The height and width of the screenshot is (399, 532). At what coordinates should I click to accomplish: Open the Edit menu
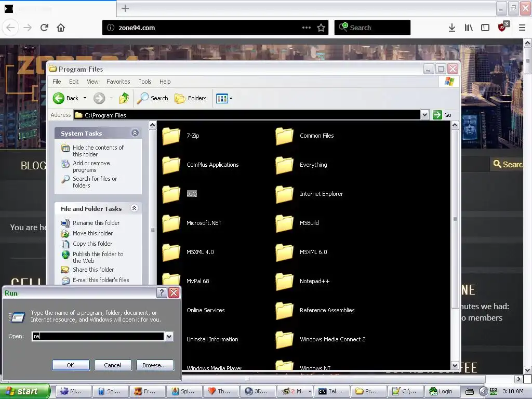tap(74, 82)
